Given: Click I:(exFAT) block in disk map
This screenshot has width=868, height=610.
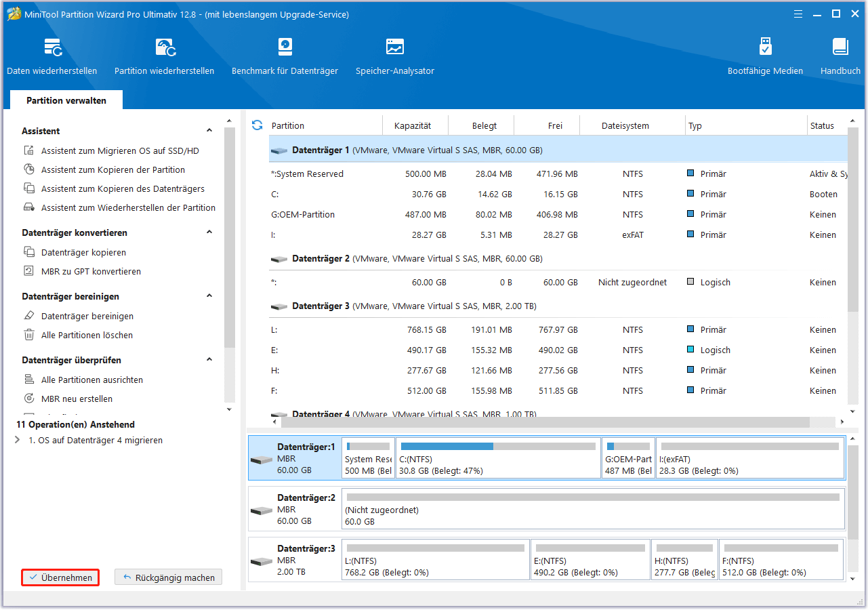Looking at the screenshot, I should (x=750, y=458).
